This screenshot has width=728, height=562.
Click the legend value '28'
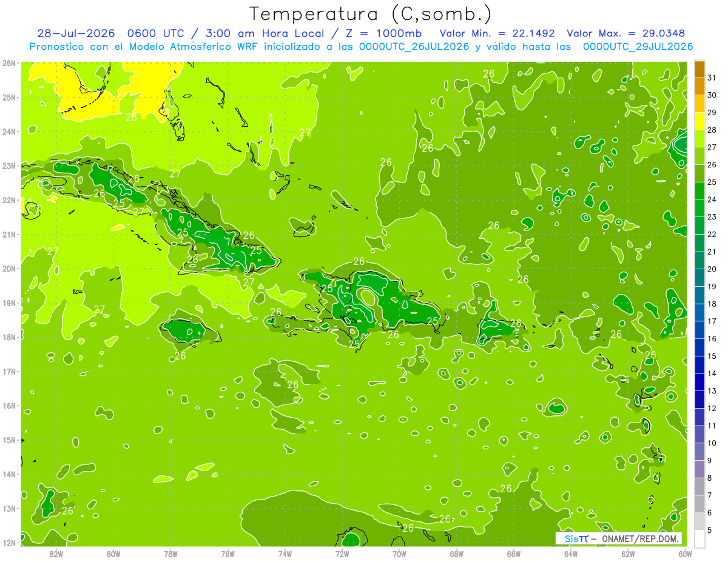(x=712, y=130)
